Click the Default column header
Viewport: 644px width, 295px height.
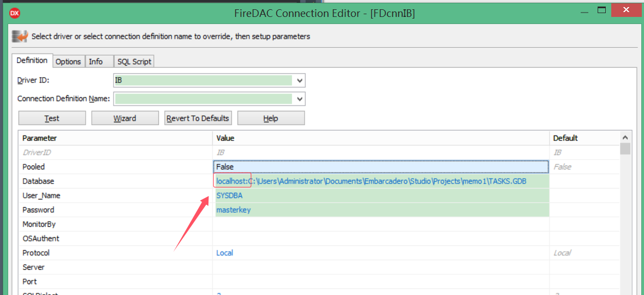tap(585, 138)
